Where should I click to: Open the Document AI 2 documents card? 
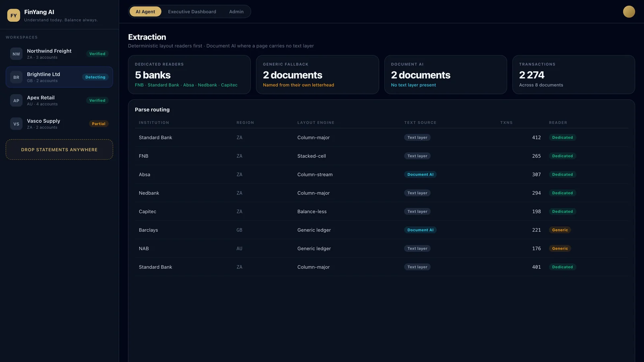click(446, 75)
